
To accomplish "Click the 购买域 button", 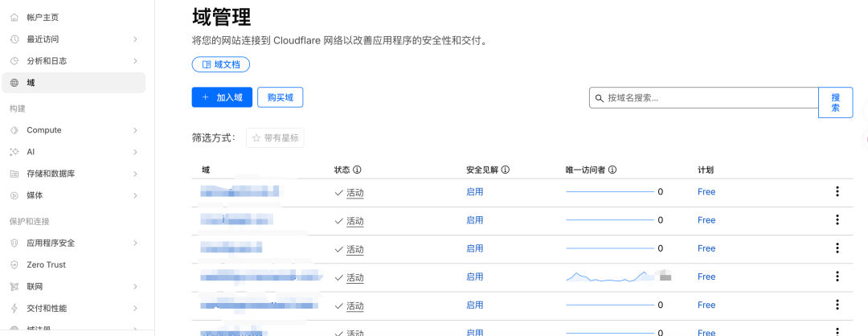I will [280, 97].
